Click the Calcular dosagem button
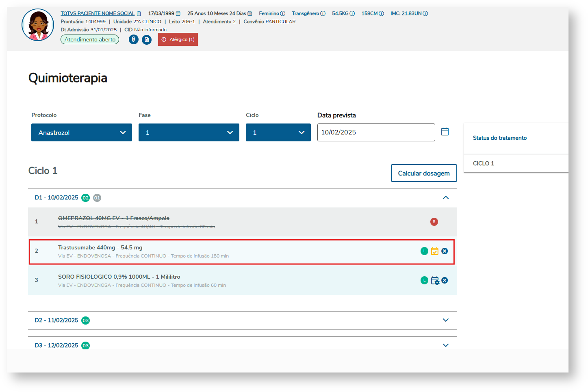Viewport: 588px width, 392px height. click(424, 173)
